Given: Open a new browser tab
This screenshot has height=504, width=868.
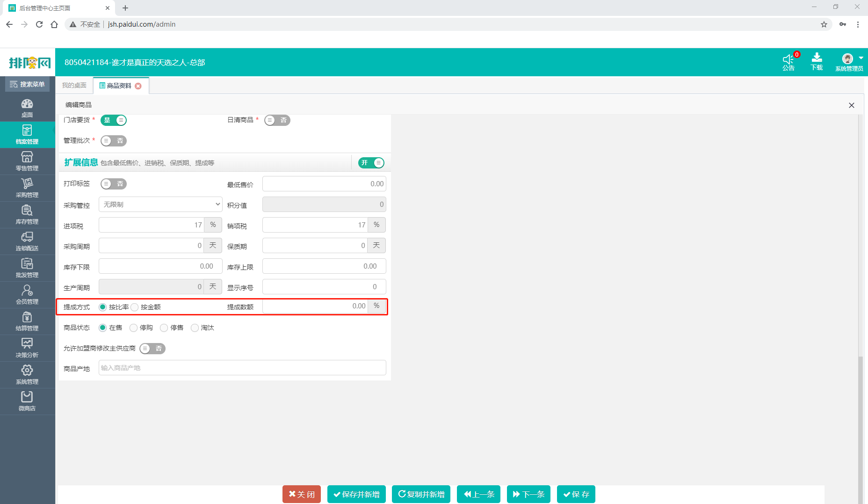Looking at the screenshot, I should (125, 8).
